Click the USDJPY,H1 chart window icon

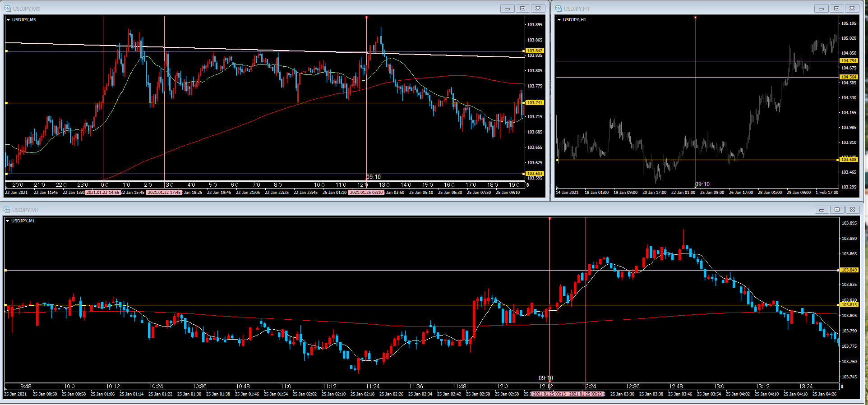[559, 9]
